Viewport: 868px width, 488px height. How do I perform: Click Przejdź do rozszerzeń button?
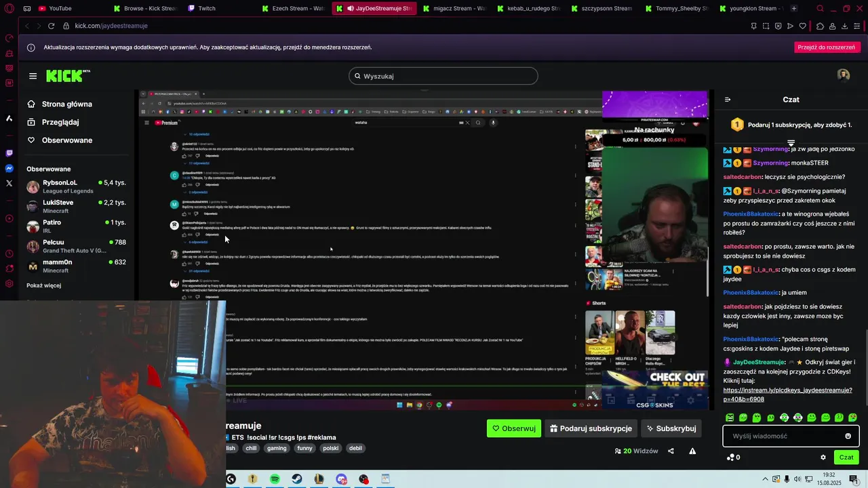point(827,47)
